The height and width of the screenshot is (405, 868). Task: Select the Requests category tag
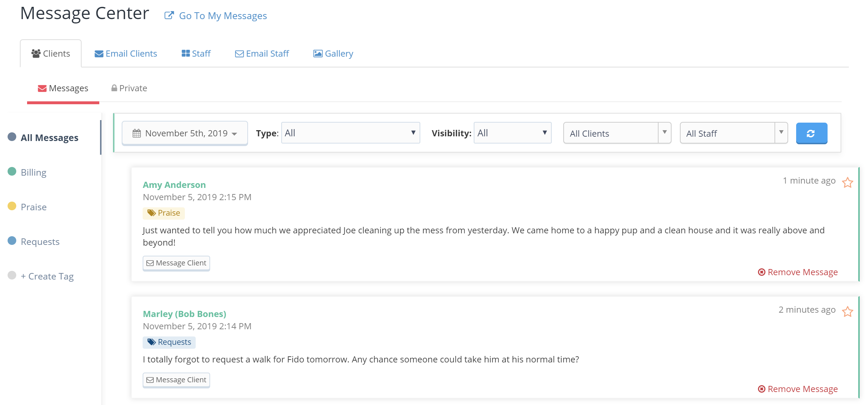point(39,241)
